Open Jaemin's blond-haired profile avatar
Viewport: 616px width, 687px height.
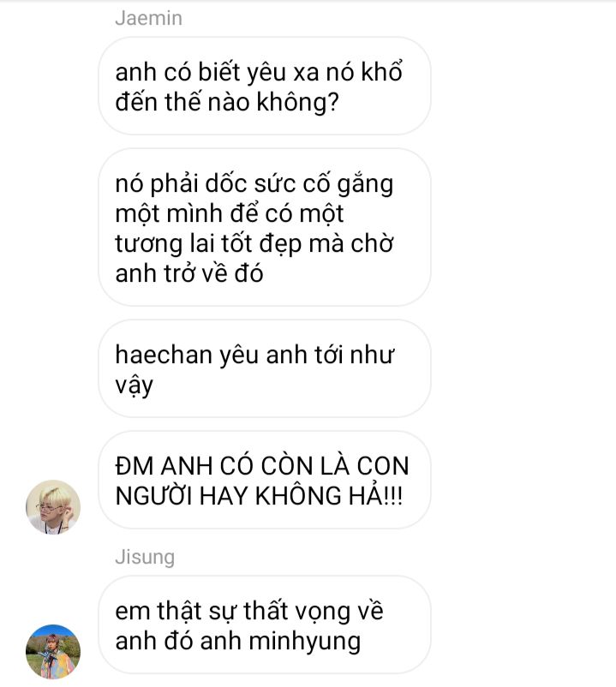coord(53,507)
